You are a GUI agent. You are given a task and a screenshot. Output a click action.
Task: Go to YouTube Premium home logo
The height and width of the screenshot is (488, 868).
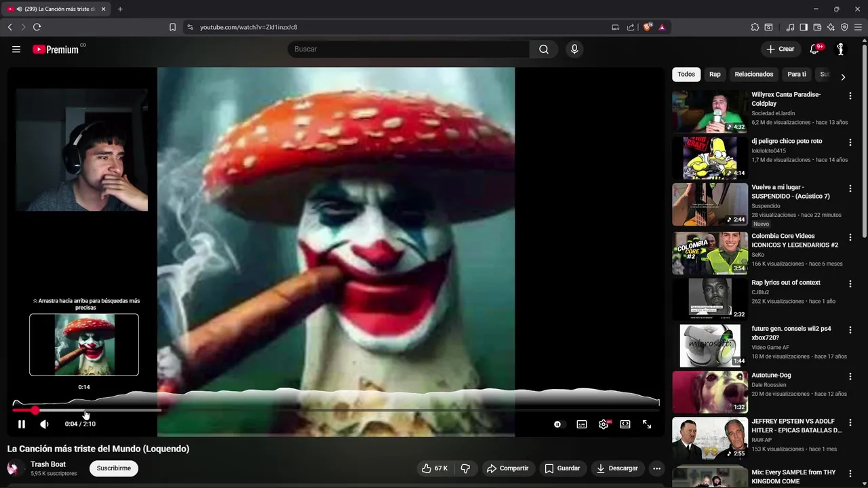[57, 49]
